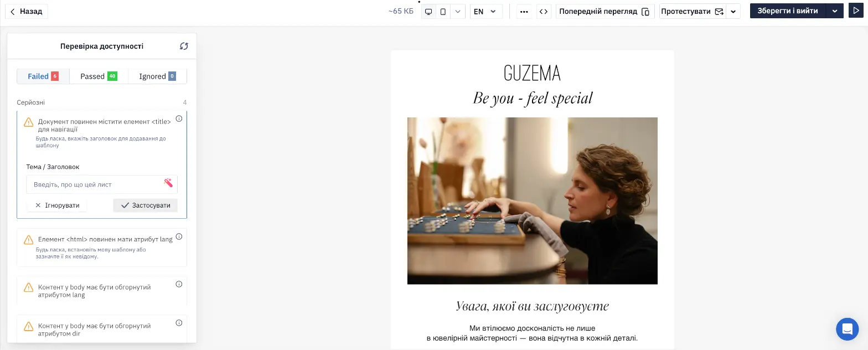Select the paragraph starting 'Ми втілюємо досконалість'
The width and height of the screenshot is (868, 350).
tap(533, 333)
